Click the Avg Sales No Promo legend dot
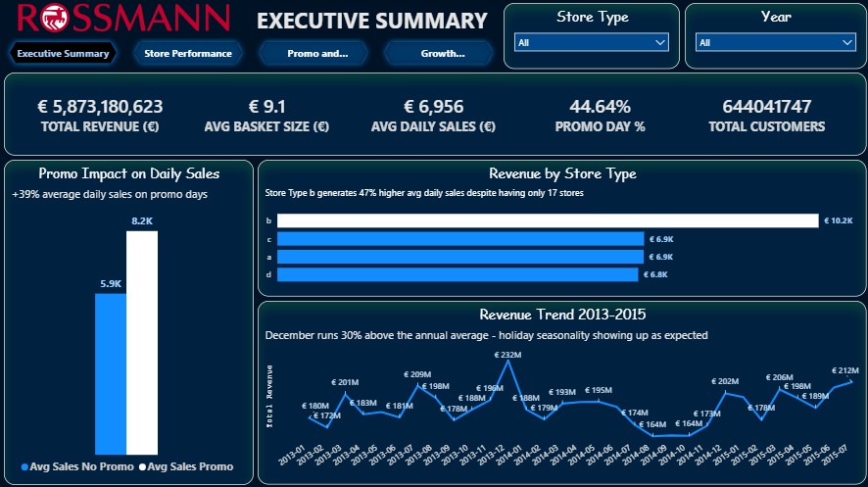868x487 pixels. point(24,467)
